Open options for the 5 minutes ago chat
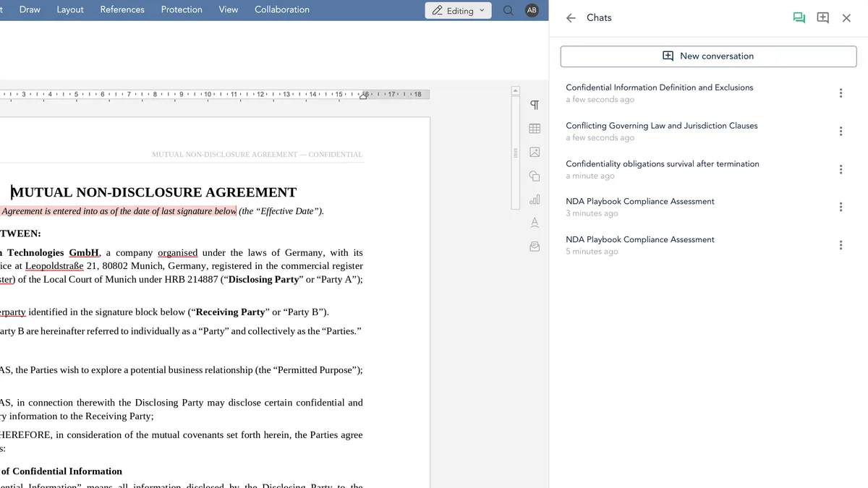This screenshot has height=488, width=868. [x=841, y=245]
